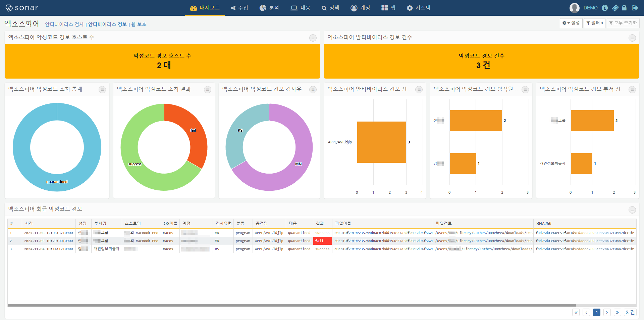Go to next page of table
The image size is (644, 320).
(x=607, y=312)
